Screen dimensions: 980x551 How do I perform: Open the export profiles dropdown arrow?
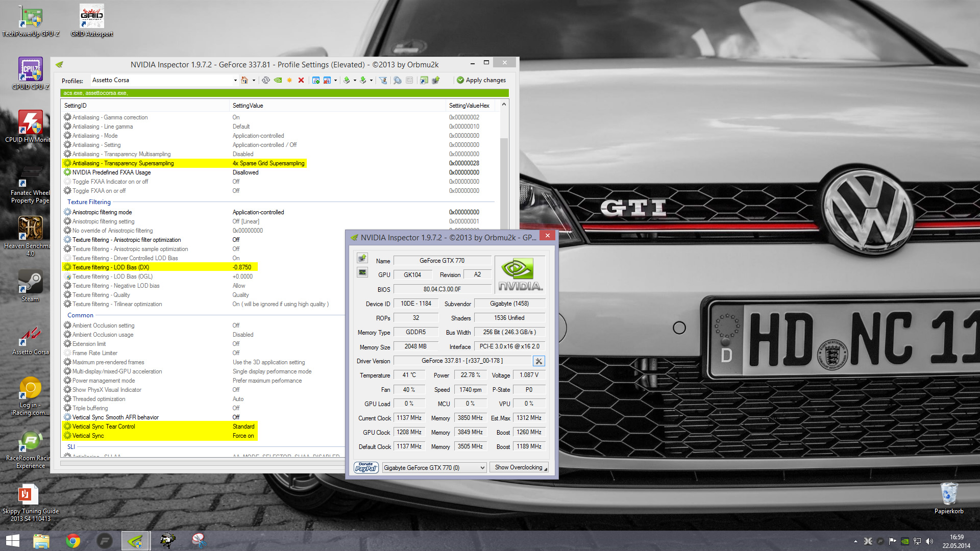pyautogui.click(x=355, y=80)
